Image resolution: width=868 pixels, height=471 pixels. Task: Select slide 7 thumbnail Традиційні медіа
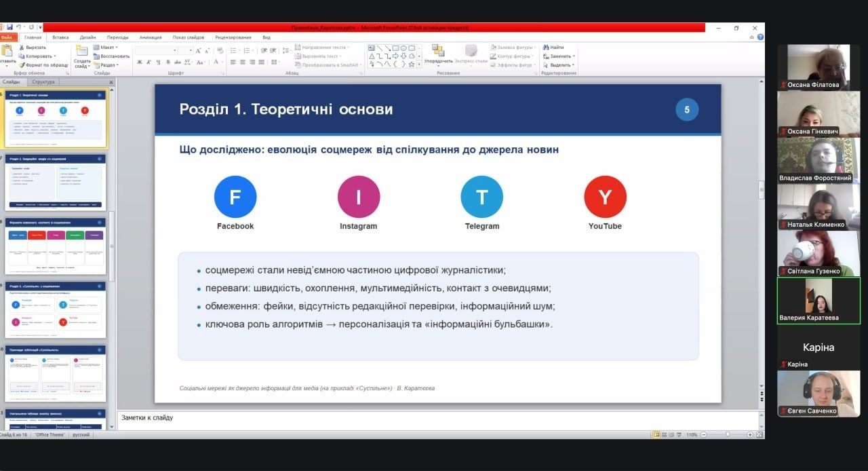(x=56, y=183)
